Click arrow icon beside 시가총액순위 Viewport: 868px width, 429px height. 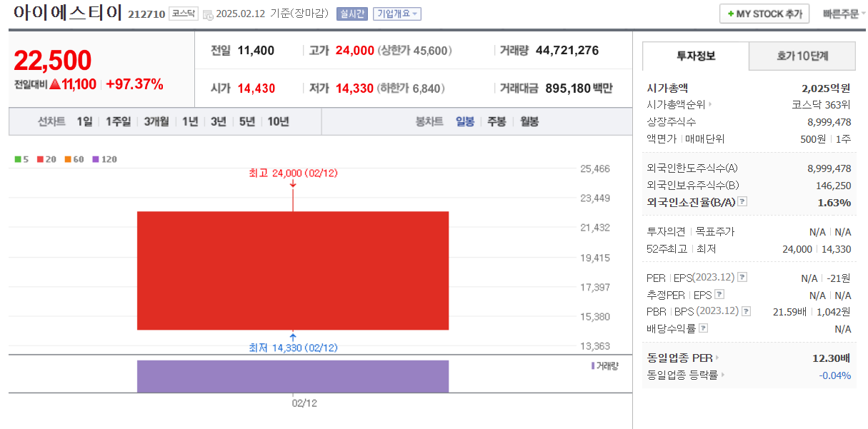pyautogui.click(x=710, y=105)
